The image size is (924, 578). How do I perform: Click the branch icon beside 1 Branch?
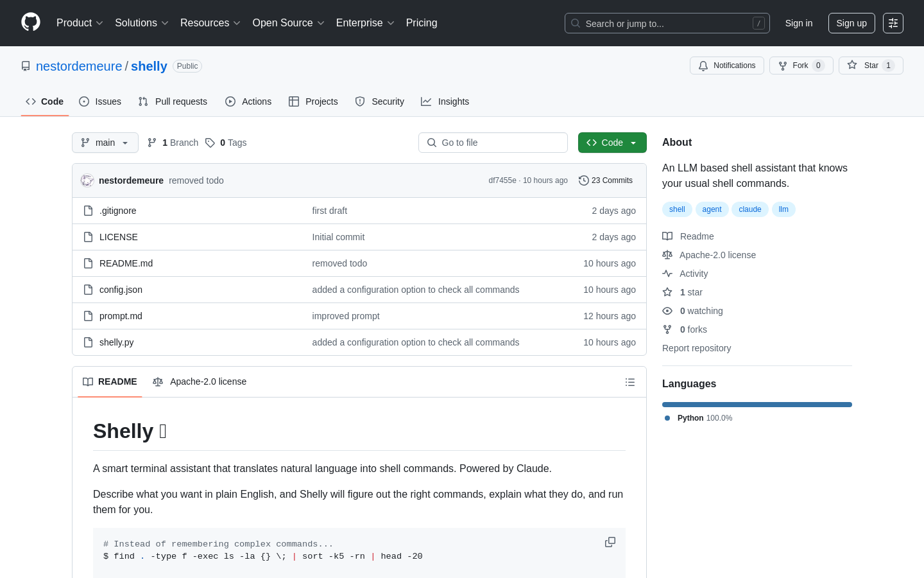pos(152,143)
